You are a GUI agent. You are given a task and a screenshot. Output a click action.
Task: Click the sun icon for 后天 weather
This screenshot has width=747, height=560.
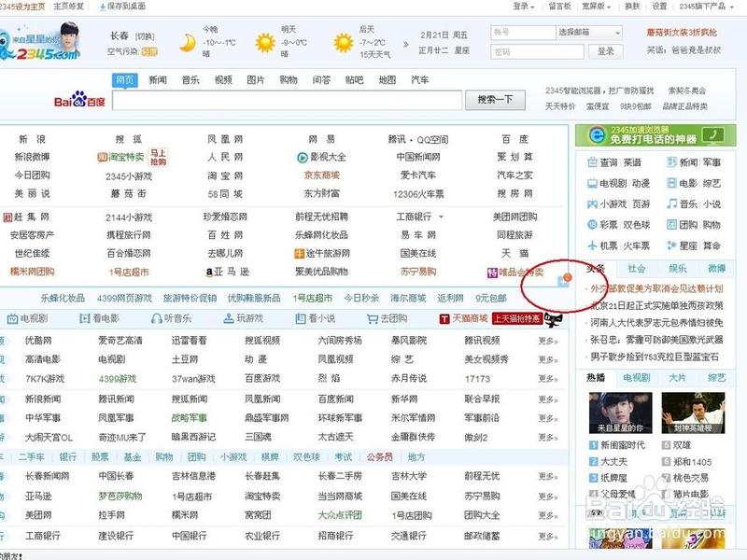tap(343, 43)
